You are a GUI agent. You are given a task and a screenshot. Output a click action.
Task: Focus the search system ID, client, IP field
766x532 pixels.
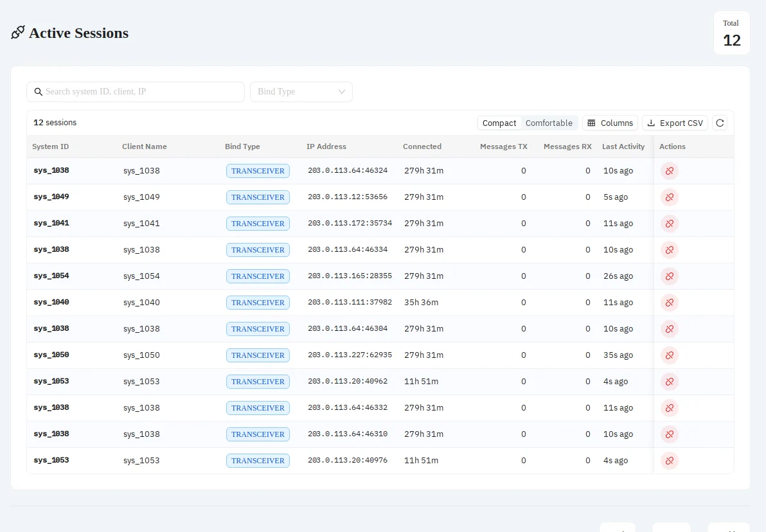(136, 92)
